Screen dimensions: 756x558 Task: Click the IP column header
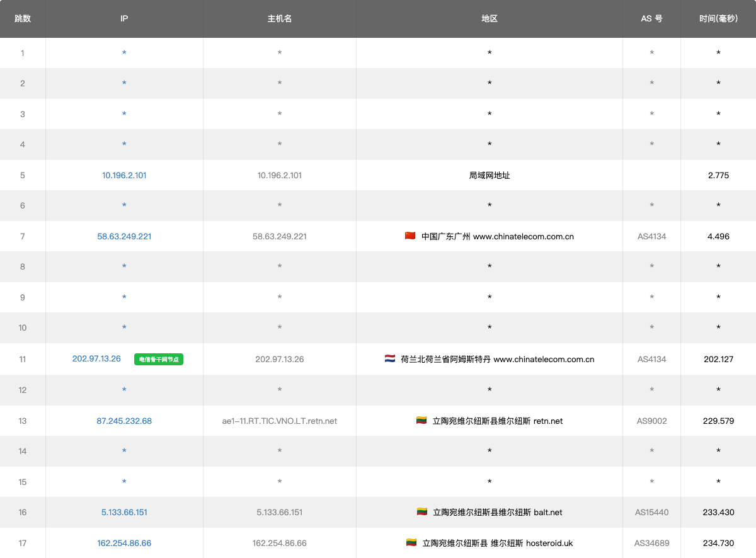[124, 19]
